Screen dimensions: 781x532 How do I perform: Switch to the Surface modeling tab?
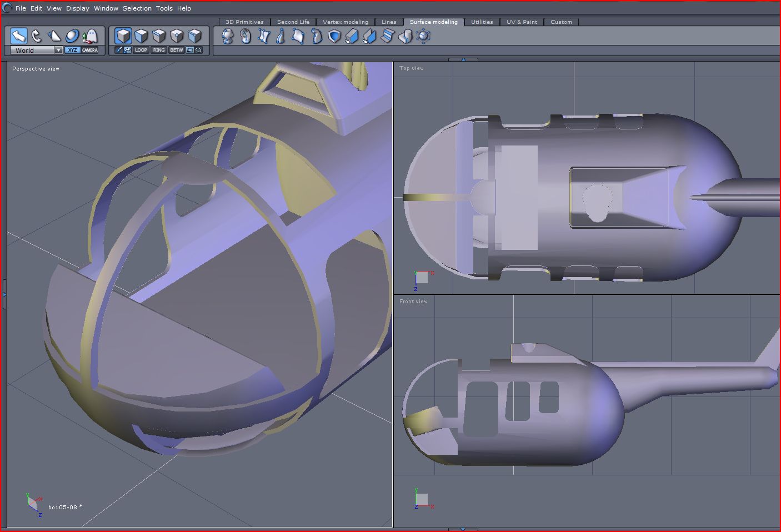434,22
